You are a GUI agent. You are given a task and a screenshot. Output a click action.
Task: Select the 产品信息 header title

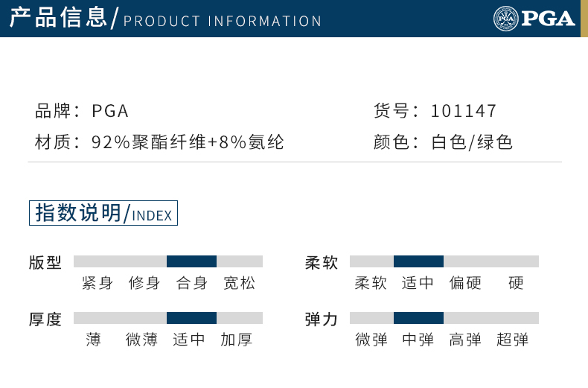click(58, 18)
